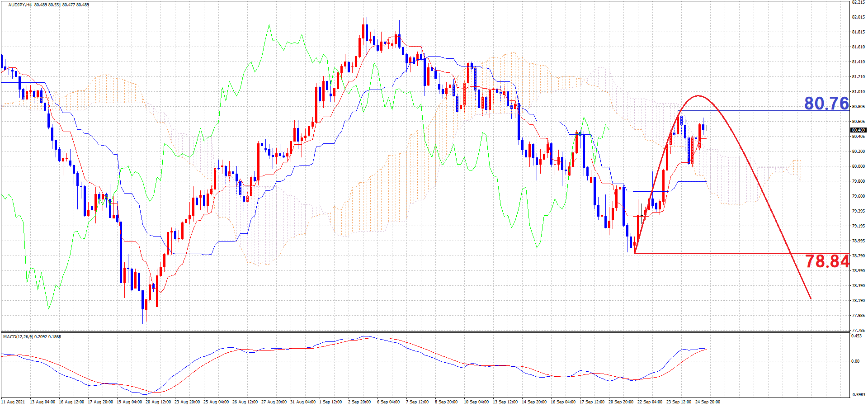Viewport: 868px width, 407px height.
Task: Click the 17 Sep 12:00 time label
Action: point(592,402)
